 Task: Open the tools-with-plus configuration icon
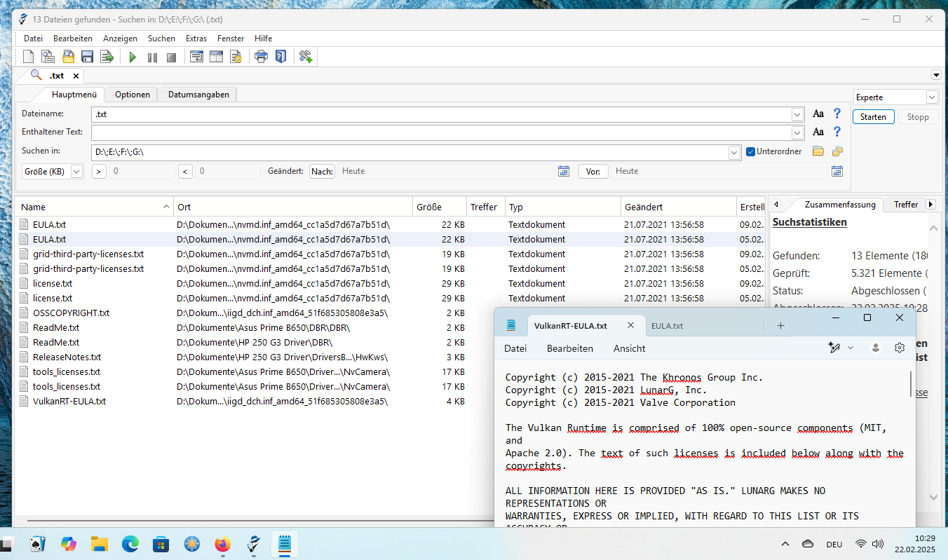tap(306, 57)
